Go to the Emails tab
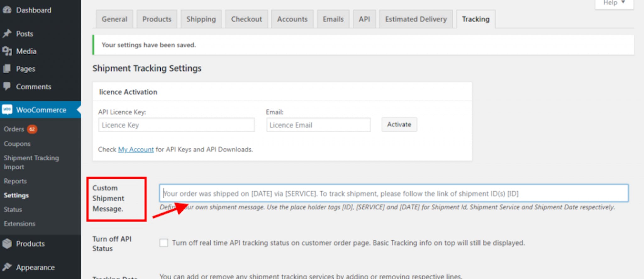The image size is (644, 279). pos(333,19)
